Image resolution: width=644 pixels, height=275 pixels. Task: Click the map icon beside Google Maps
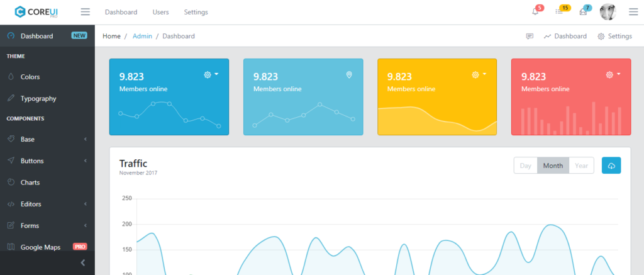point(11,247)
